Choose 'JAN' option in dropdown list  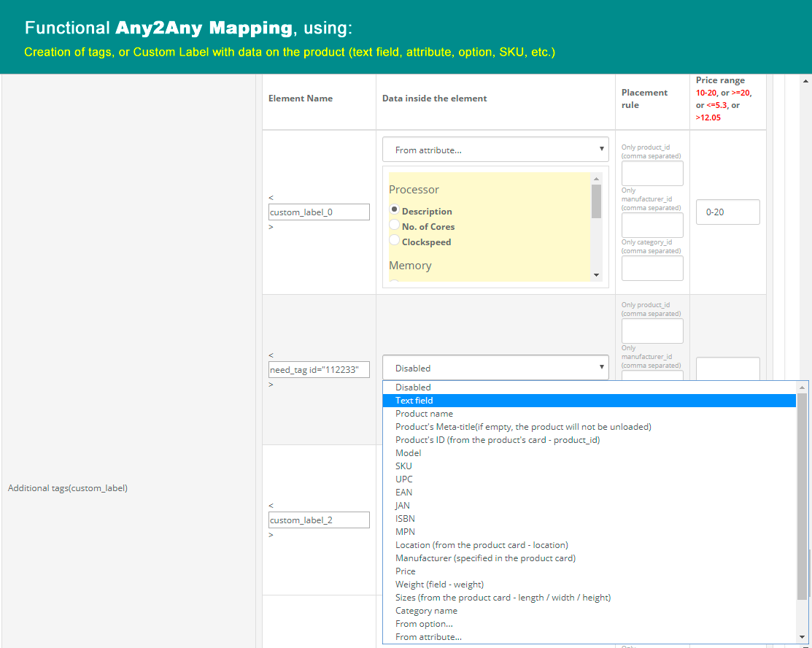[x=589, y=506]
